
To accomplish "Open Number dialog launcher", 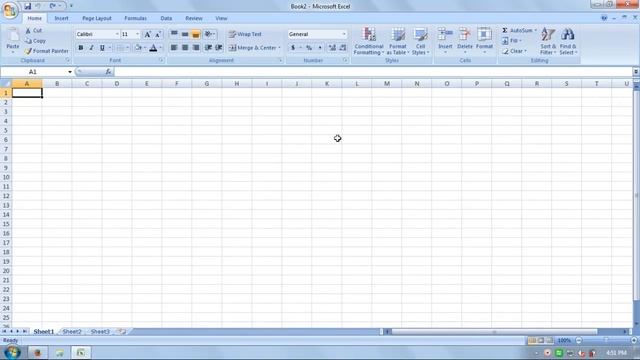I will [x=345, y=60].
